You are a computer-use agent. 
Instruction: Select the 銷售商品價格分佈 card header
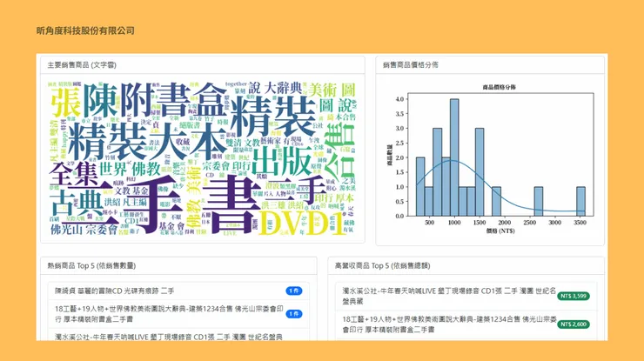pyautogui.click(x=490, y=65)
